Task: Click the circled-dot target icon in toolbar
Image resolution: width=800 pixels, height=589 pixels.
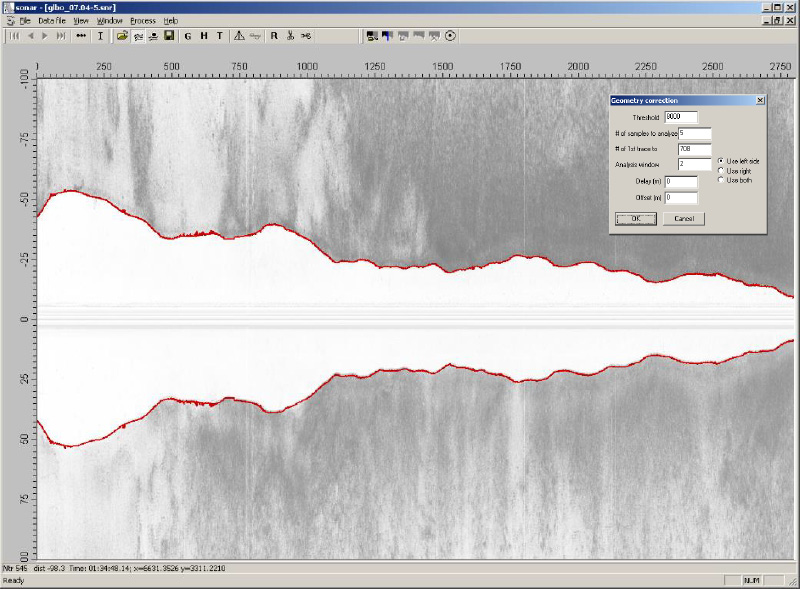Action: (450, 36)
